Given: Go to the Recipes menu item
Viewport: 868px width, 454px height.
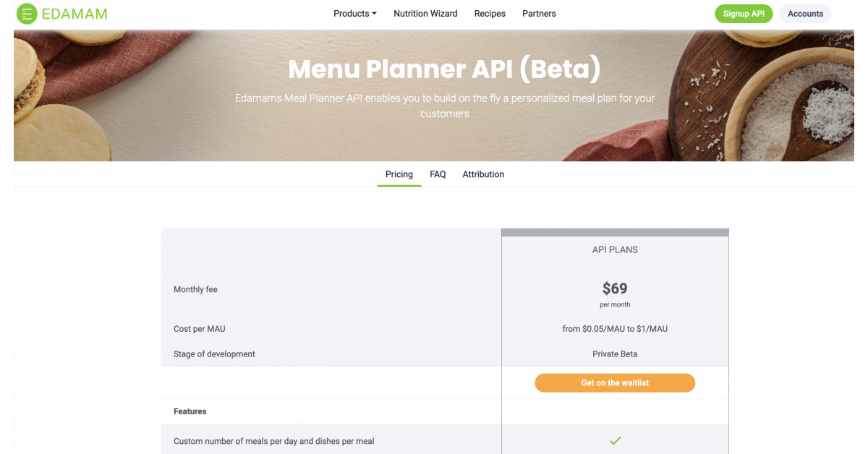Looking at the screenshot, I should point(490,14).
